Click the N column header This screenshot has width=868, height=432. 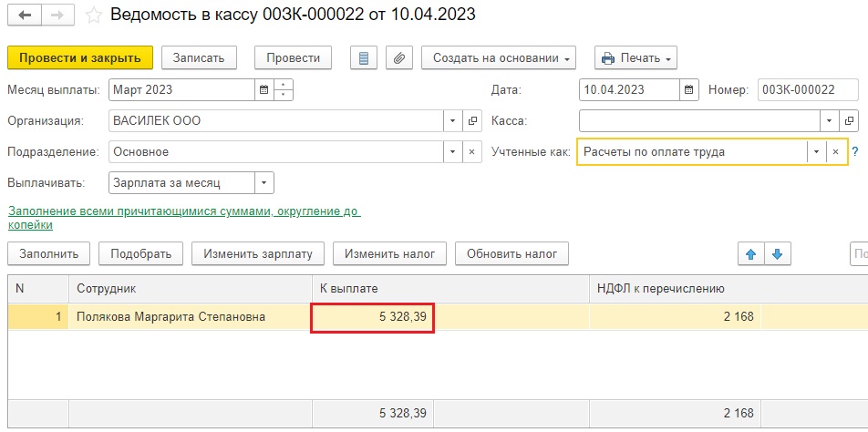point(38,289)
